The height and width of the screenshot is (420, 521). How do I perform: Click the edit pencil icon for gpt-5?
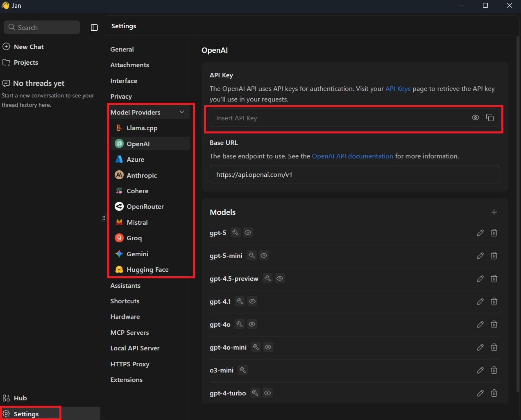click(480, 233)
